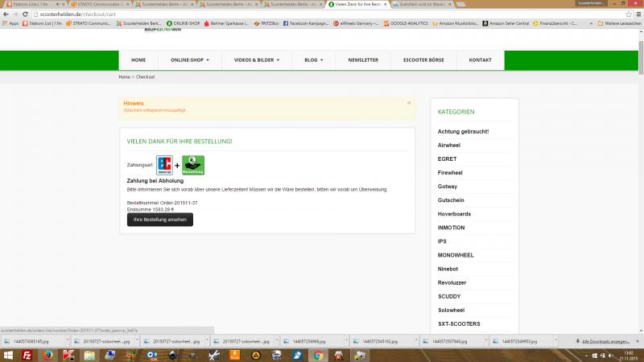Dismiss the Hinweis notification with X
The height and width of the screenshot is (362, 644).
(x=409, y=103)
